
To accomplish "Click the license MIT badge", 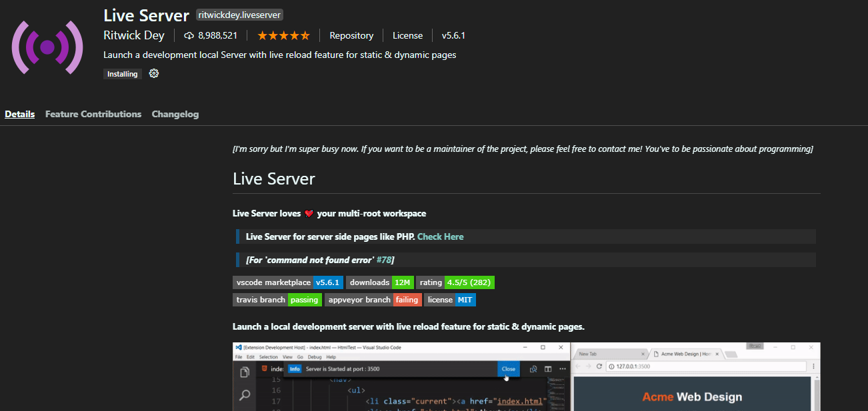I will [450, 300].
